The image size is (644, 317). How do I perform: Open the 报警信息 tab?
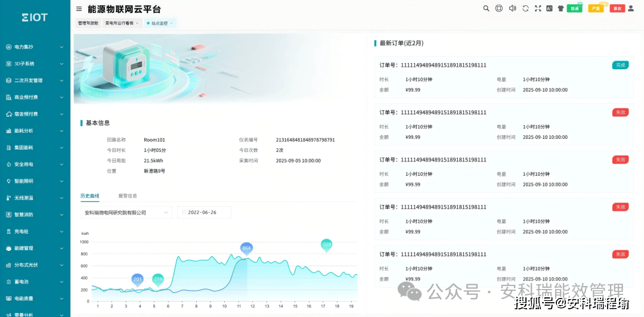click(x=128, y=196)
